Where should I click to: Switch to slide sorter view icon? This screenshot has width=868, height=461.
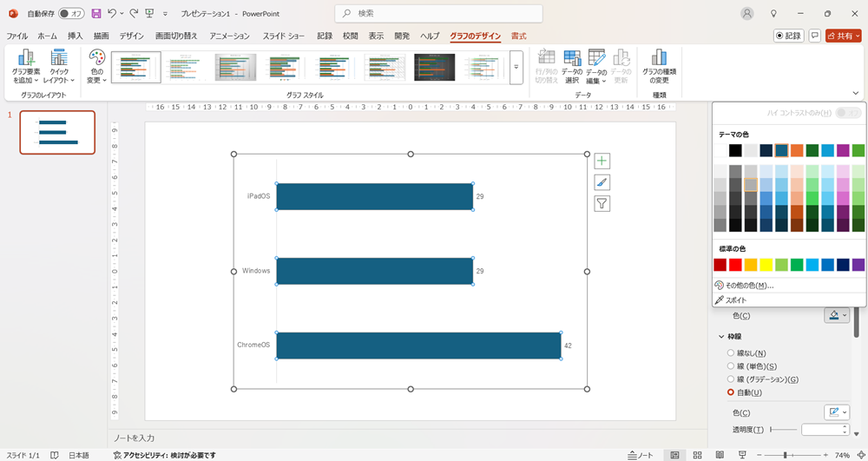coord(698,455)
